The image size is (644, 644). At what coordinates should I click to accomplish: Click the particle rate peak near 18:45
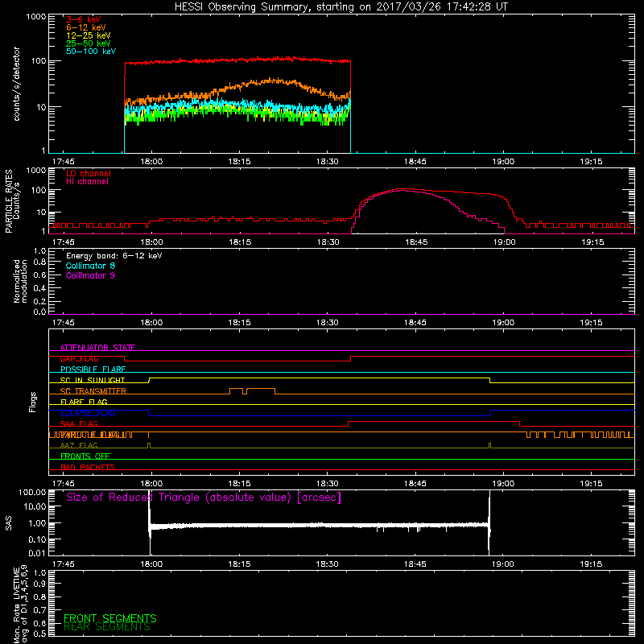coord(402,189)
